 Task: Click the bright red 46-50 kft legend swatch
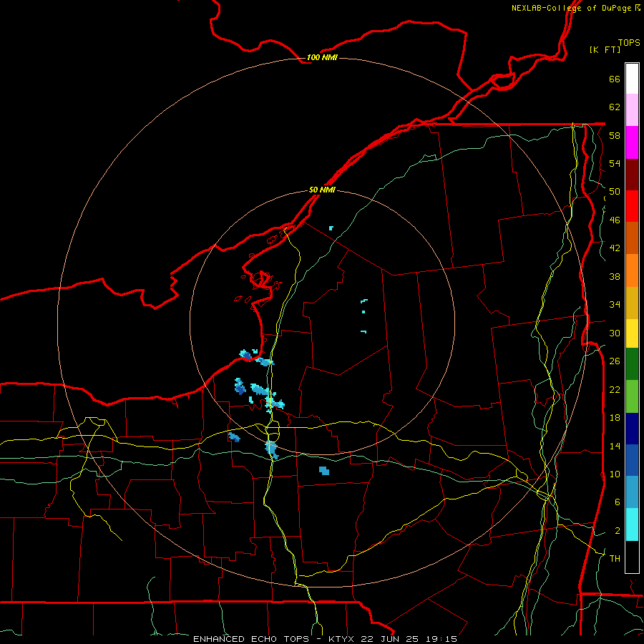(632, 206)
